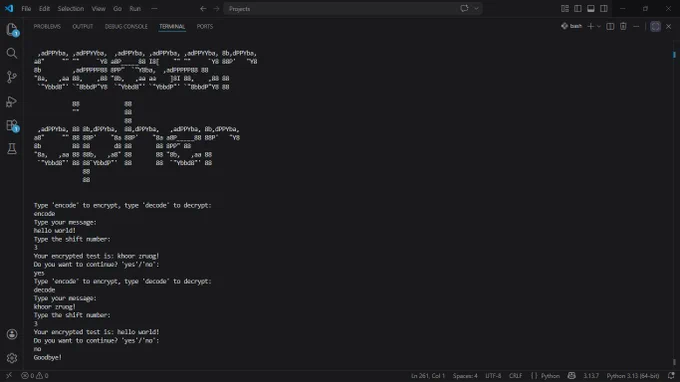The width and height of the screenshot is (680, 382).
Task: Go forward with the right arrow
Action: [216, 9]
